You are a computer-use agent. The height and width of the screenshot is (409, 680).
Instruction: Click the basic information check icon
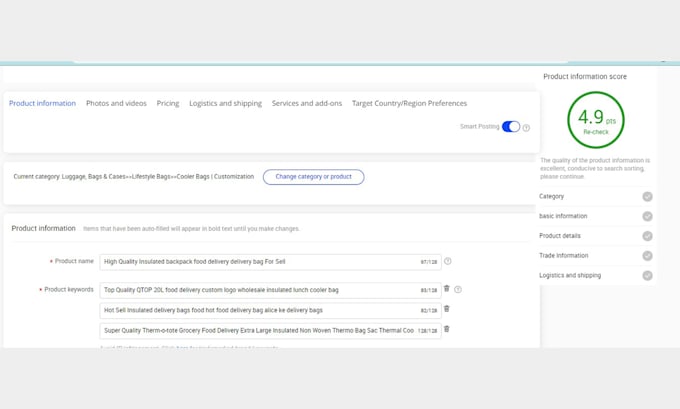[647, 216]
